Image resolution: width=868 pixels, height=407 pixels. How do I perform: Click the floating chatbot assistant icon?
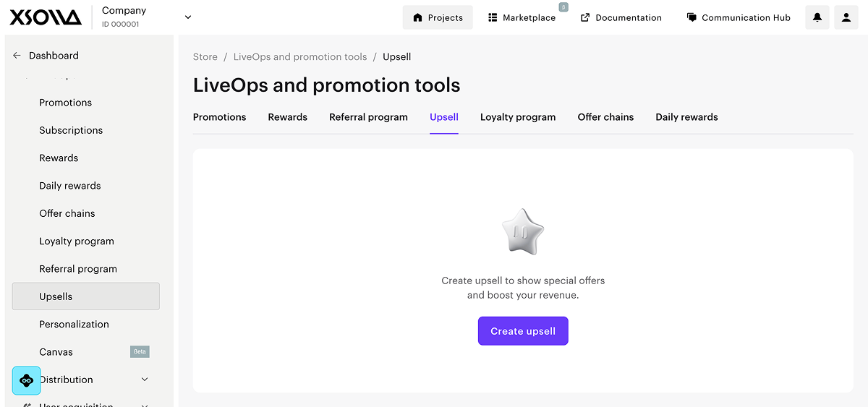(x=27, y=380)
